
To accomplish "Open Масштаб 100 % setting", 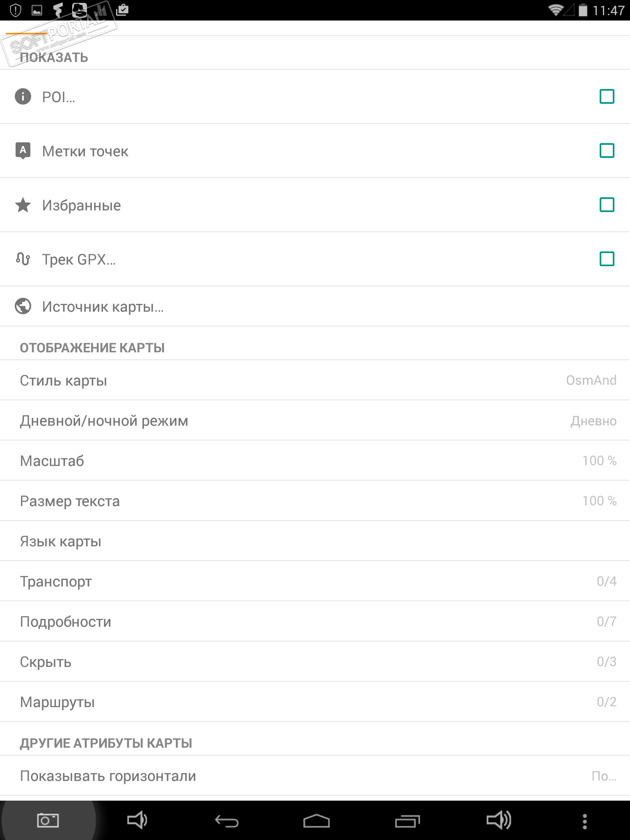I will coord(315,461).
